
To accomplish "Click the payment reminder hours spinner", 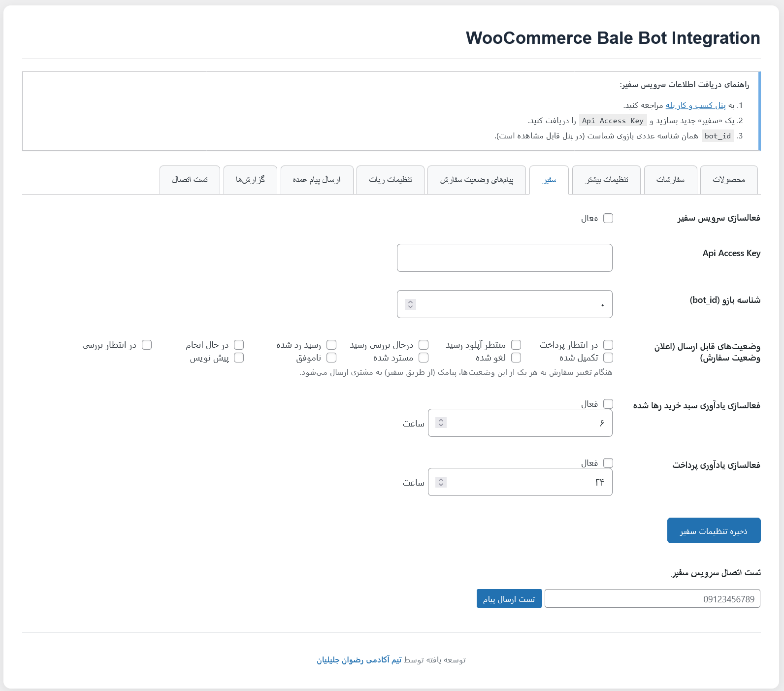I will point(441,482).
